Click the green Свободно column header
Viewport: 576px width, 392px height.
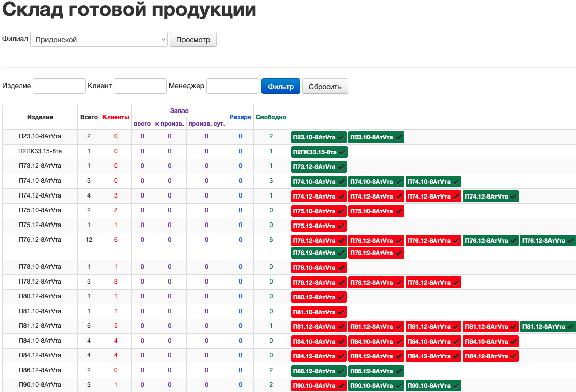pyautogui.click(x=271, y=117)
